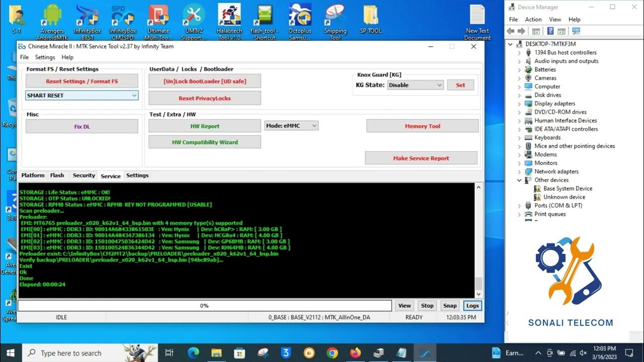
Task: Switch to the Security tab
Action: (84, 175)
